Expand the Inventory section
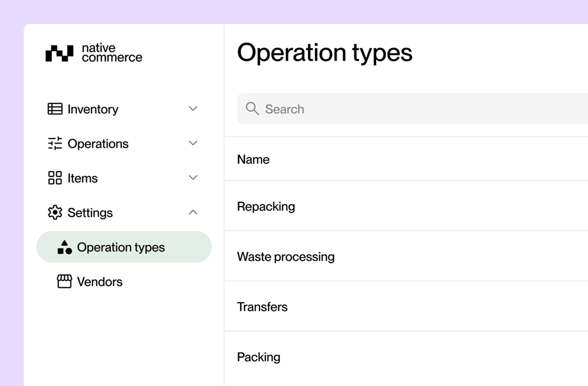 (193, 109)
